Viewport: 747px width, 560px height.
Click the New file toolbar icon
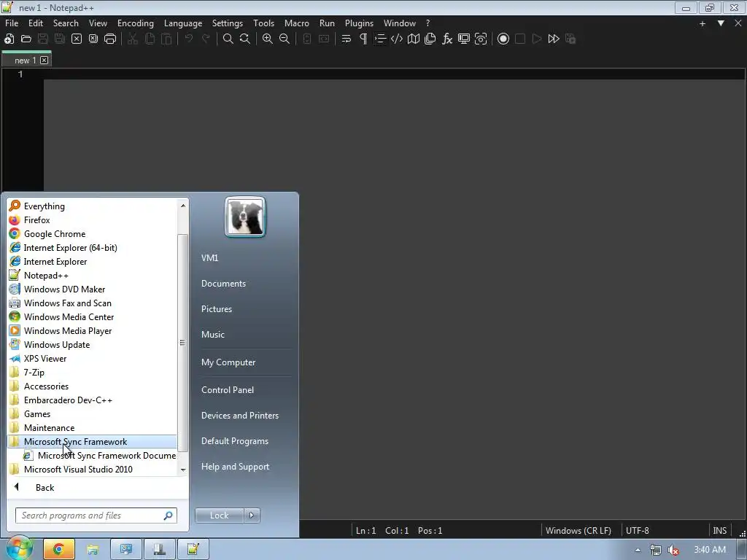[x=9, y=39]
